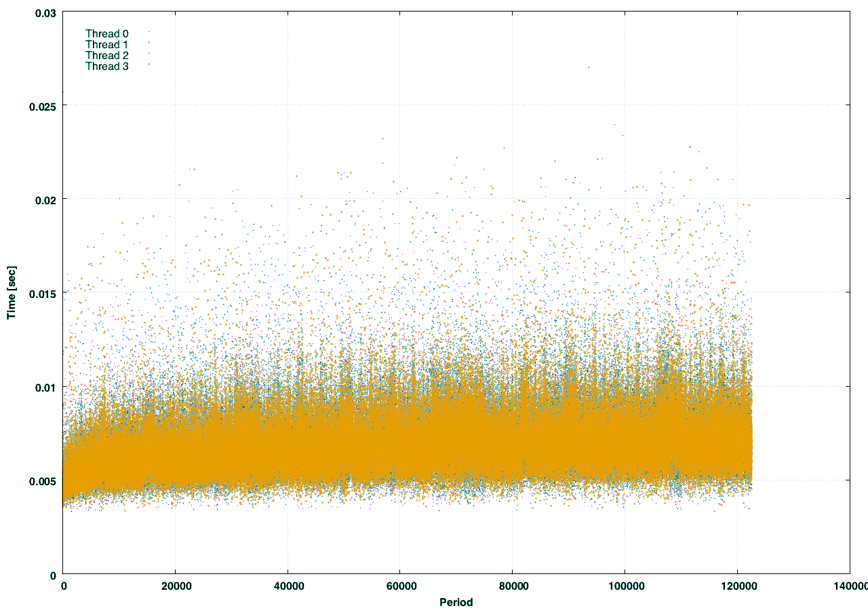Click the 0.005 y-axis tick label
The image size is (868, 608).
(43, 480)
